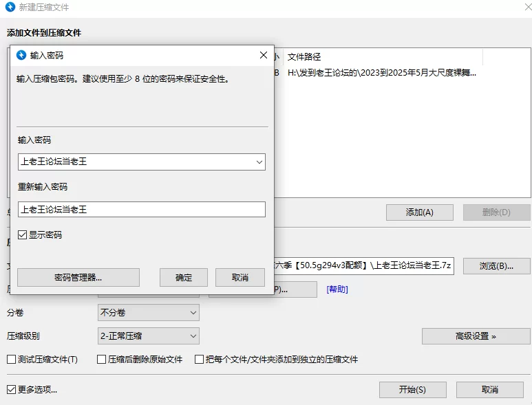
Task: Enable 测试压缩文件(T) checkbox
Action: pyautogui.click(x=11, y=359)
